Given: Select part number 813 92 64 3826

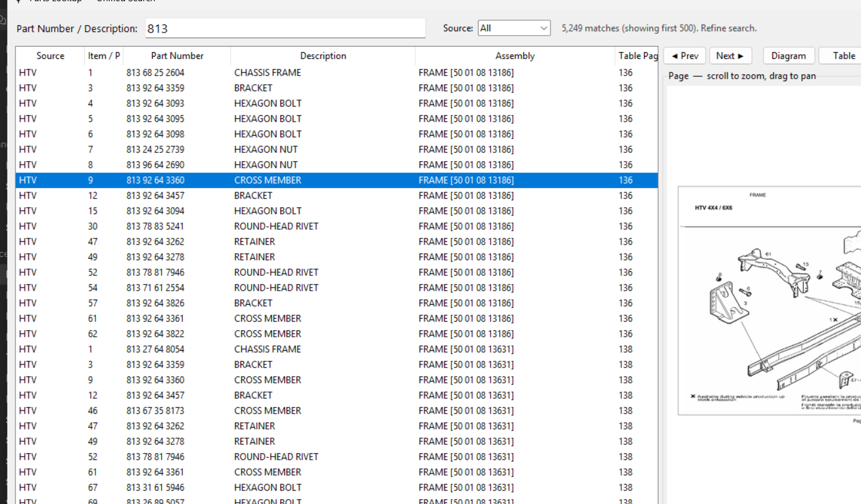Looking at the screenshot, I should [156, 303].
